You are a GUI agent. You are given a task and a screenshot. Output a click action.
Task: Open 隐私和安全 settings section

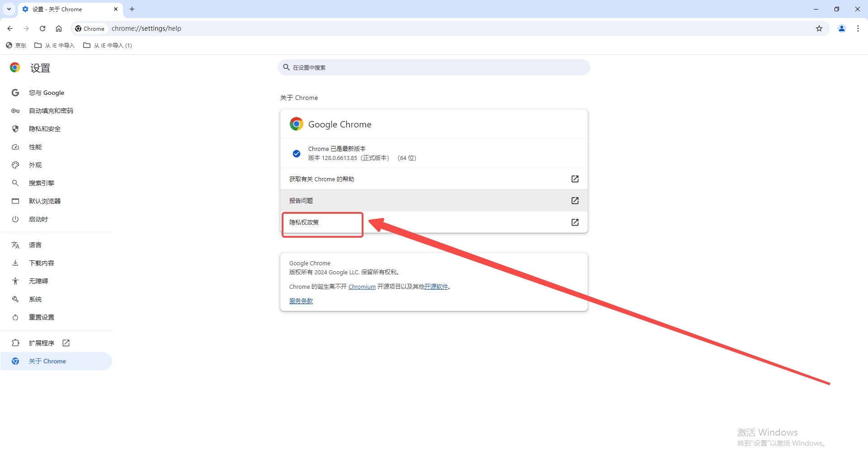57,129
